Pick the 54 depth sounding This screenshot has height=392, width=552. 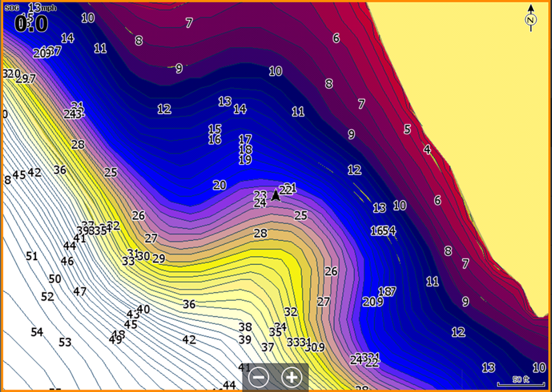point(37,332)
